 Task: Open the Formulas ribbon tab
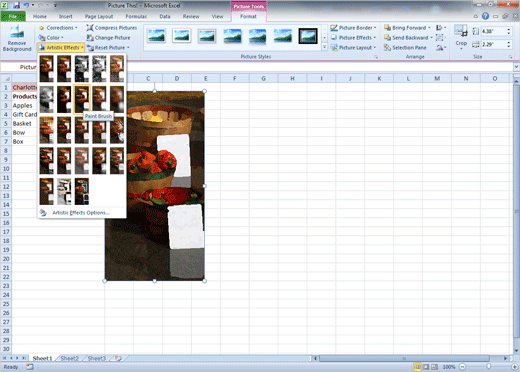[x=136, y=16]
